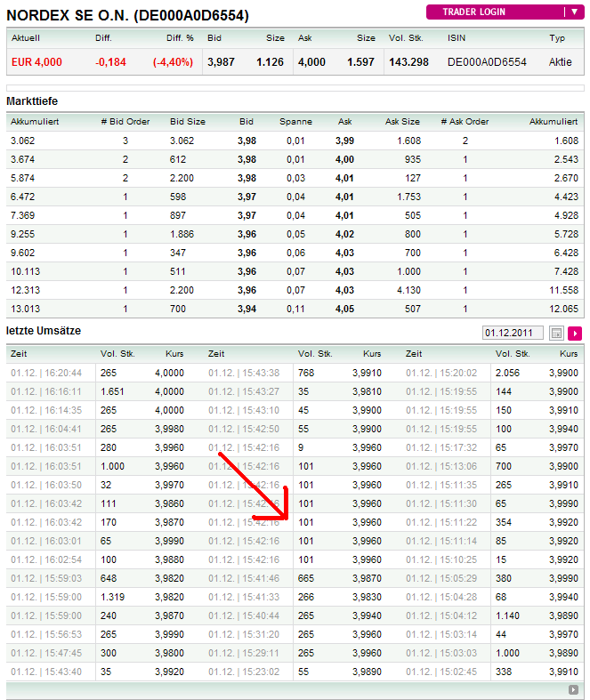
Task: Click the # Ask Order column header
Action: coord(465,122)
